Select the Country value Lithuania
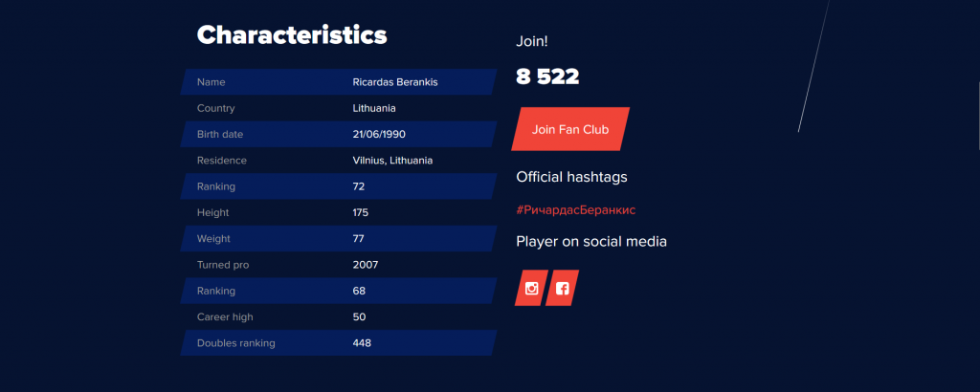The width and height of the screenshot is (980, 392). 374,108
